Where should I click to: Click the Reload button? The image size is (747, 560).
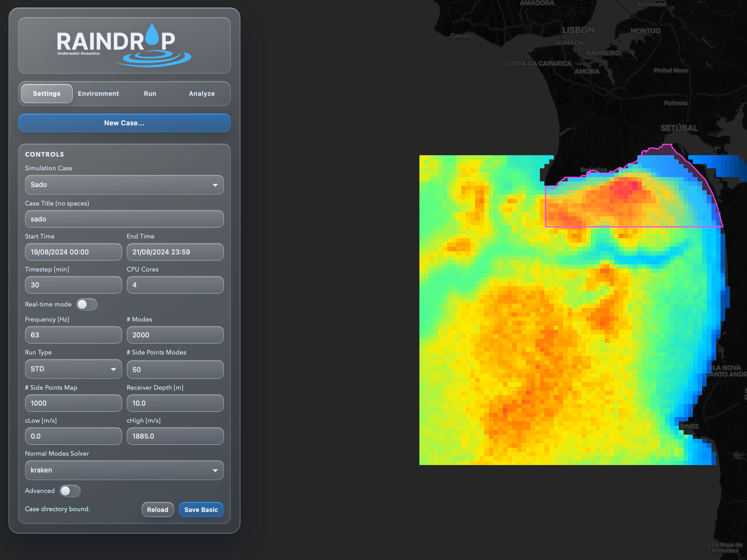158,510
